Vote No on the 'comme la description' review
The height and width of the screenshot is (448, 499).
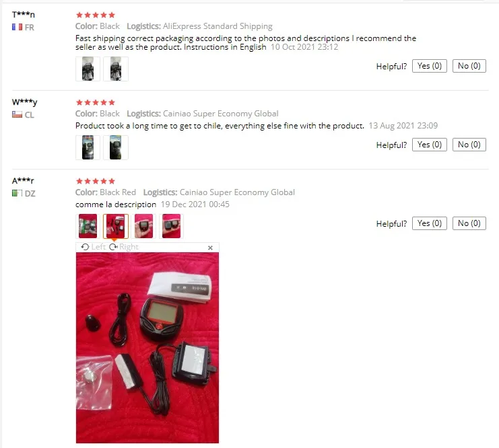click(x=469, y=223)
